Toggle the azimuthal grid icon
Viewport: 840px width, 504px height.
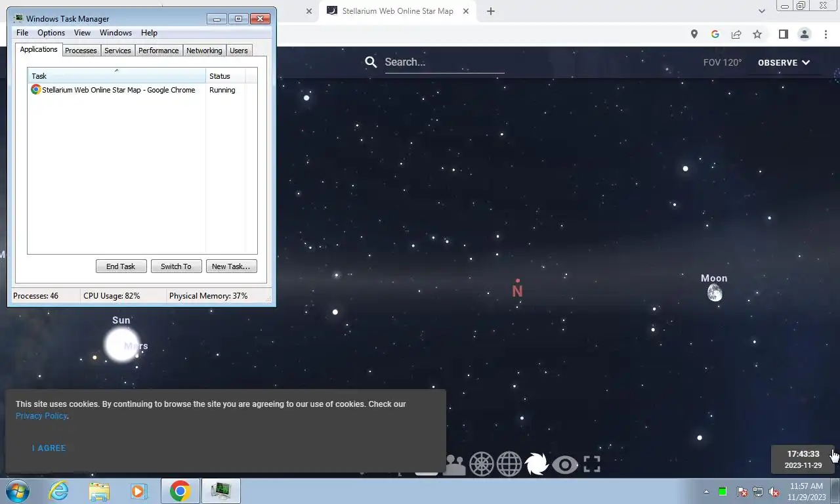(481, 464)
